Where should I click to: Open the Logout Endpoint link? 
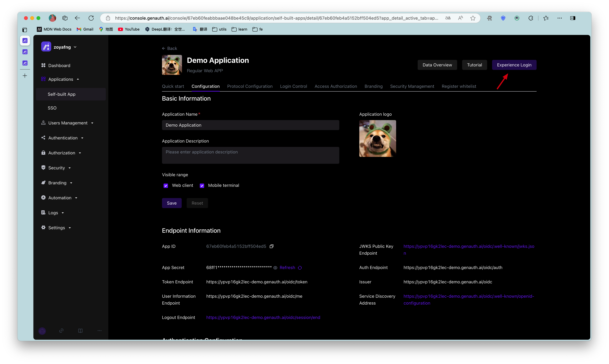[x=263, y=317]
